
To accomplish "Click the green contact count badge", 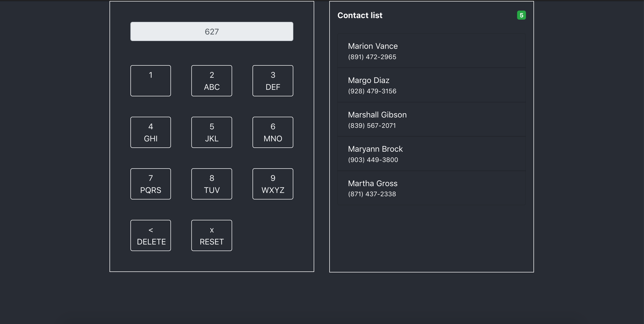I will click(521, 15).
